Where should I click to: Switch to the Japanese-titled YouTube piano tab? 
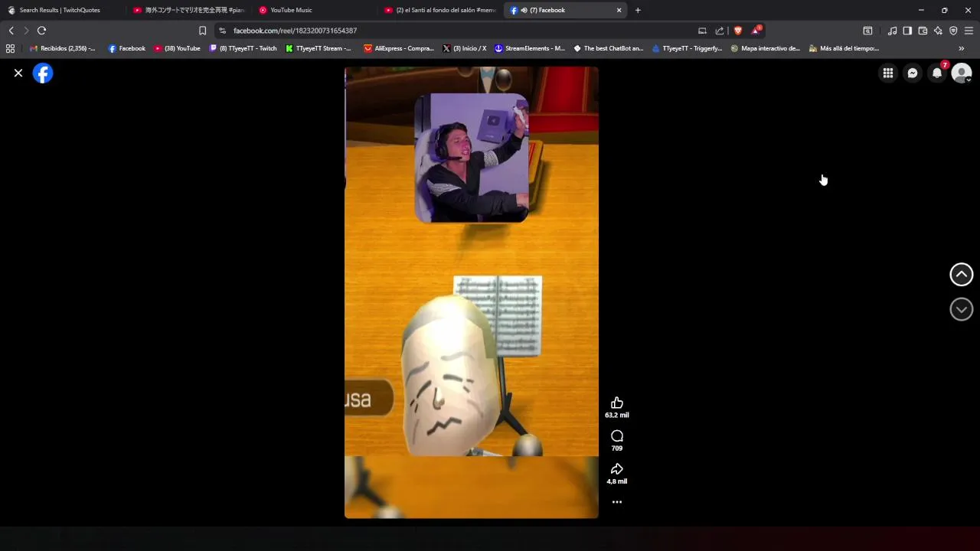pos(188,10)
